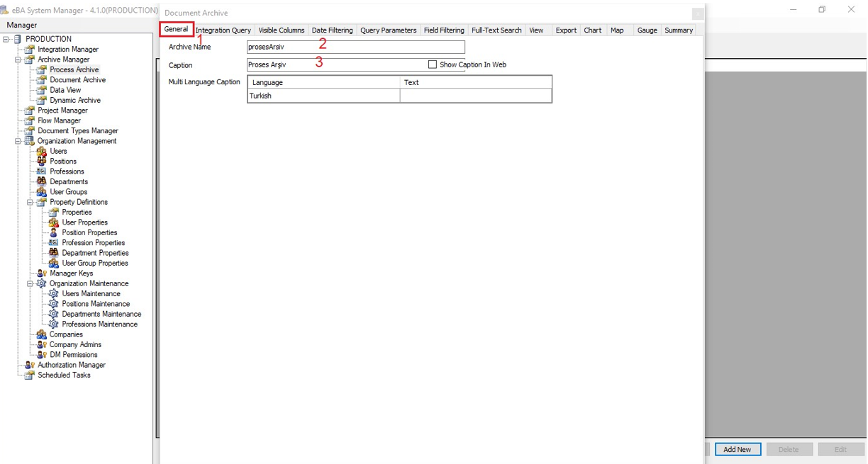Viewport: 868px width, 464px height.
Task: Collapse the Organization Maintenance branch
Action: pos(30,283)
